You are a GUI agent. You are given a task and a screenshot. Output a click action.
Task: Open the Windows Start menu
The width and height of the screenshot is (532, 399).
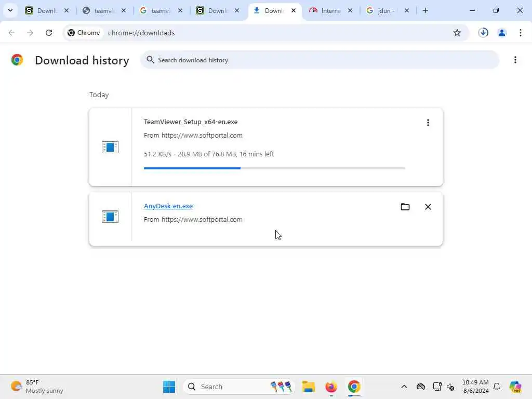pyautogui.click(x=169, y=387)
